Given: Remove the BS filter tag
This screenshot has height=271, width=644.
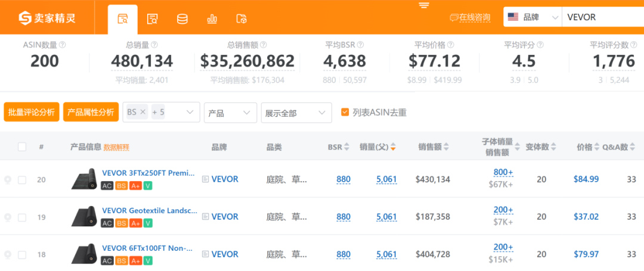Looking at the screenshot, I should (143, 112).
